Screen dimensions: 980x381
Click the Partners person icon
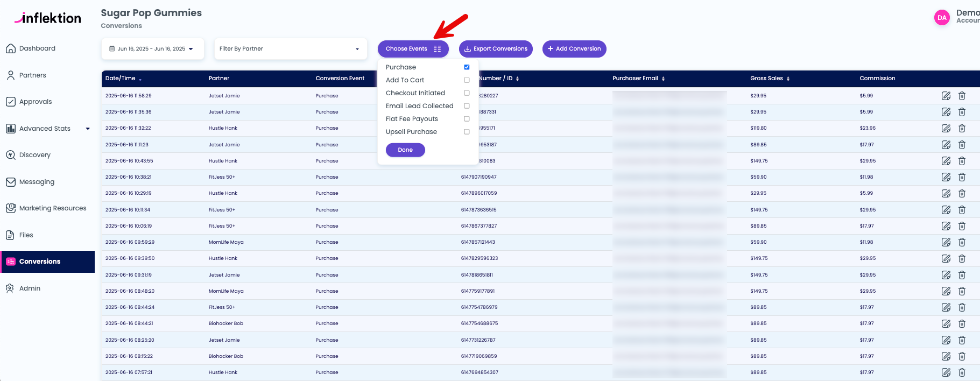[11, 75]
